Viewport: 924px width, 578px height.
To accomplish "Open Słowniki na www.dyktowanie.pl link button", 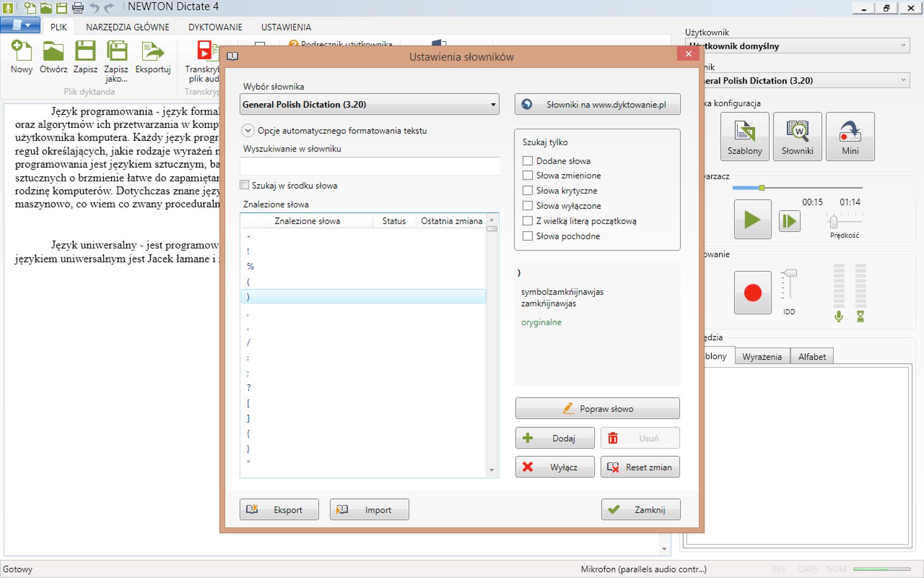I will coord(597,104).
